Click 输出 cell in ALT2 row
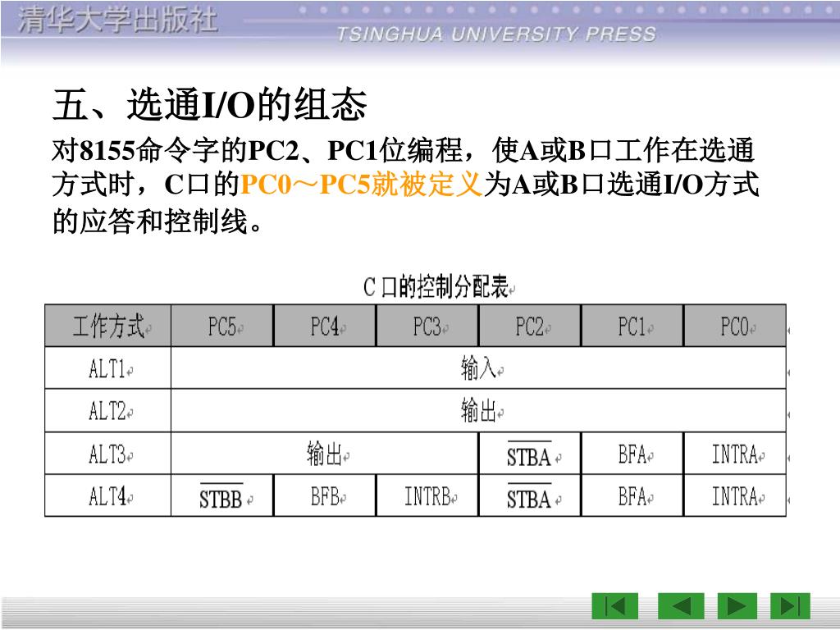The height and width of the screenshot is (630, 840). click(x=478, y=411)
